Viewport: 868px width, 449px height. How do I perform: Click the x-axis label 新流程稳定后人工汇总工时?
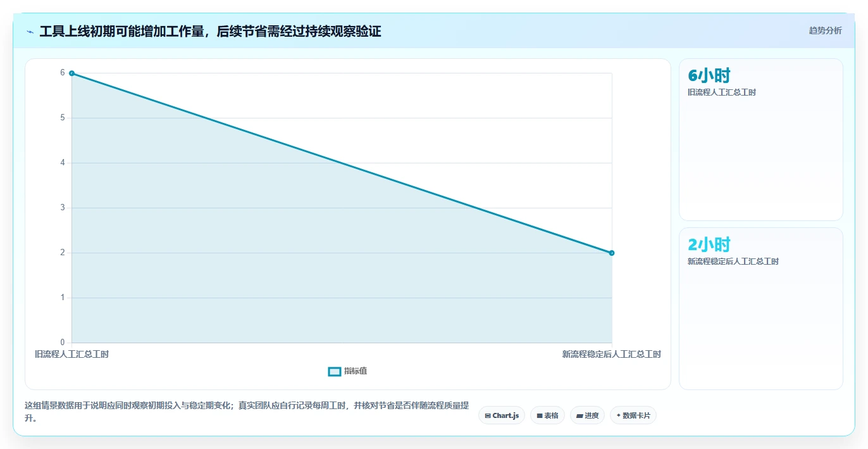612,354
